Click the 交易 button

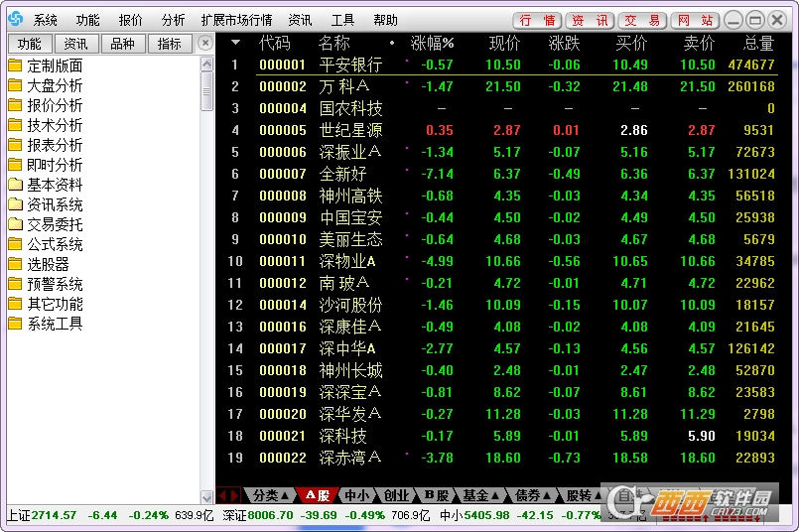click(x=642, y=21)
